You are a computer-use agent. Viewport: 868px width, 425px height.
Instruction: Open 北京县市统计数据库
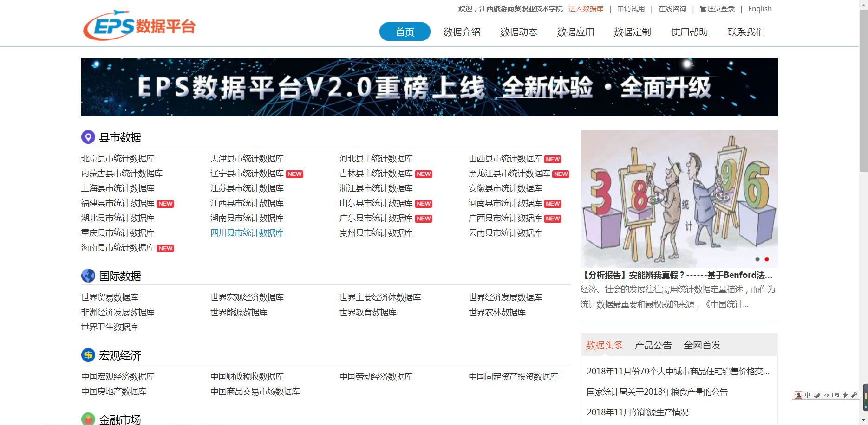click(118, 159)
